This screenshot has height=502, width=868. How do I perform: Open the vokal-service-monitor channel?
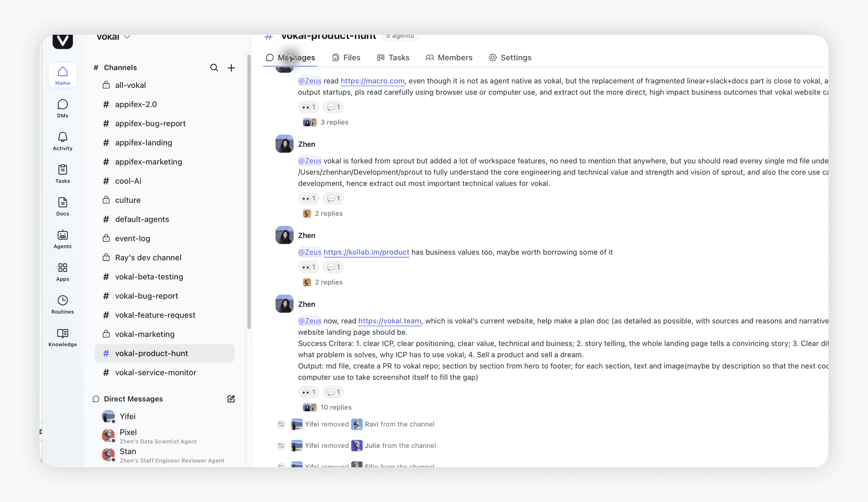(164, 373)
